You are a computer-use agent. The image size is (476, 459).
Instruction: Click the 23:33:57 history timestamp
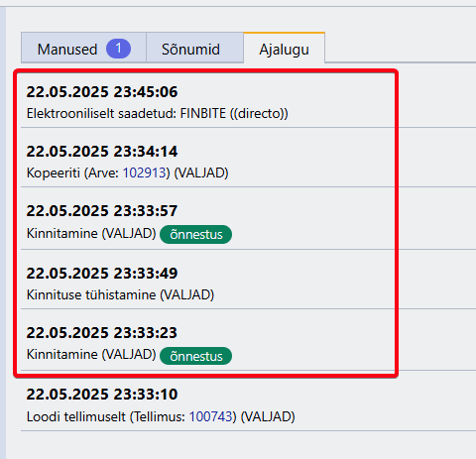[102, 211]
